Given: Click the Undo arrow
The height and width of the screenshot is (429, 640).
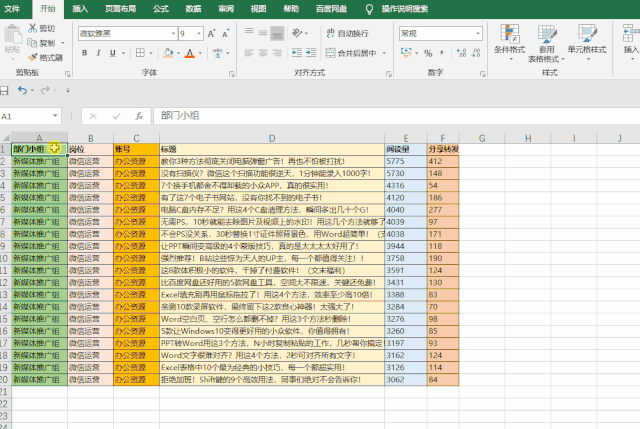Looking at the screenshot, I should click(22, 90).
